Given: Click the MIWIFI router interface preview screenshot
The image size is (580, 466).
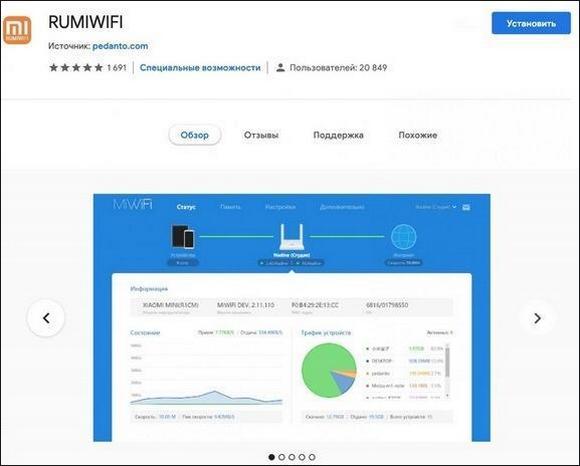Looking at the screenshot, I should [292, 318].
